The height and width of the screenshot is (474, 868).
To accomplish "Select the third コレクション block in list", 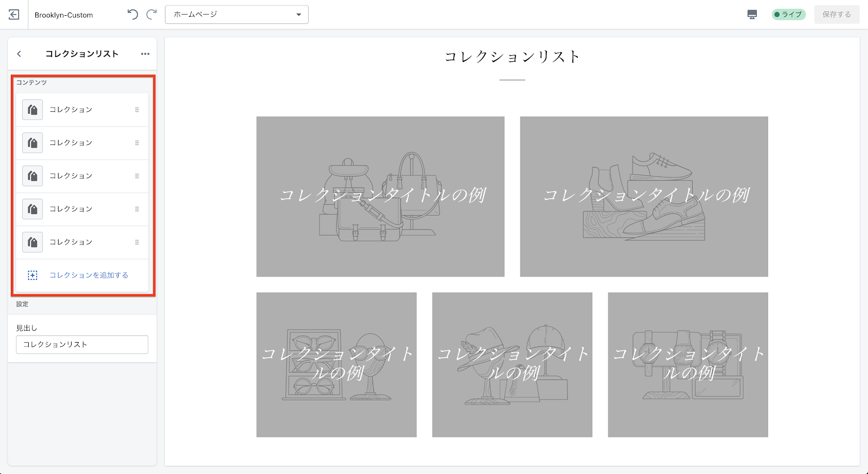I will point(71,176).
